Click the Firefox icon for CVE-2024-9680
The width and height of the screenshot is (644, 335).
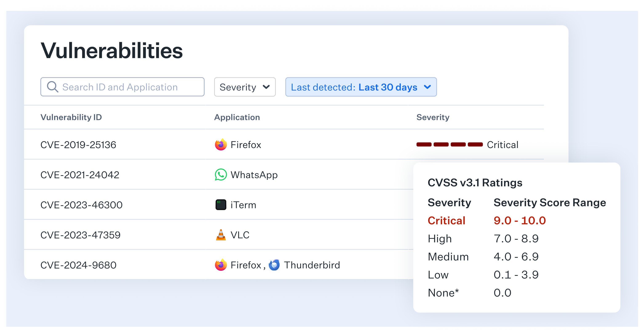tap(221, 265)
